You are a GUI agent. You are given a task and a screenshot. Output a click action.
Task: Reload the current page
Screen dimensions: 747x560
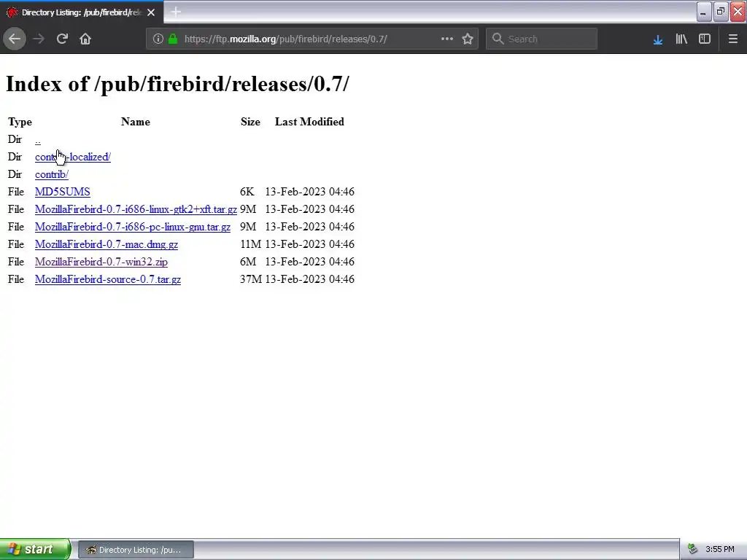(62, 39)
